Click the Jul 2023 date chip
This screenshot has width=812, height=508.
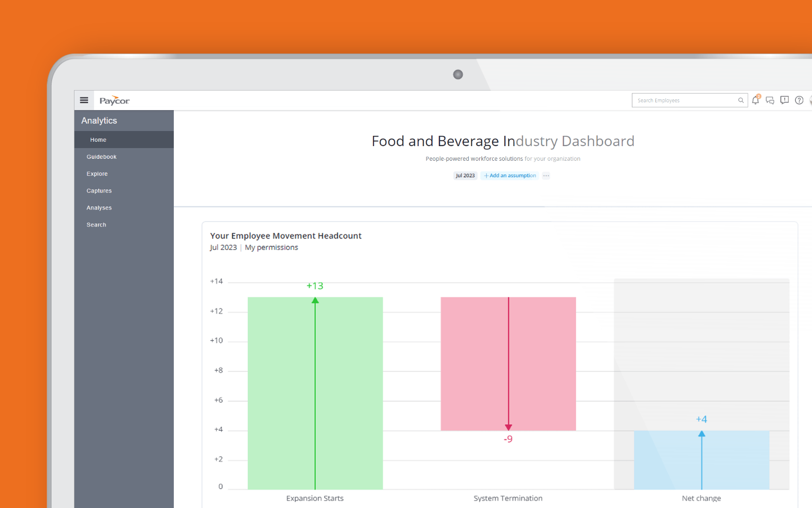[x=465, y=176]
